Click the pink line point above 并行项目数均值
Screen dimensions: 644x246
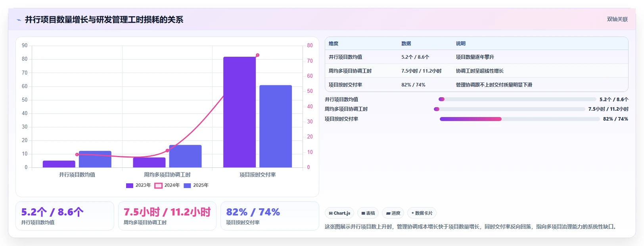(x=77, y=154)
